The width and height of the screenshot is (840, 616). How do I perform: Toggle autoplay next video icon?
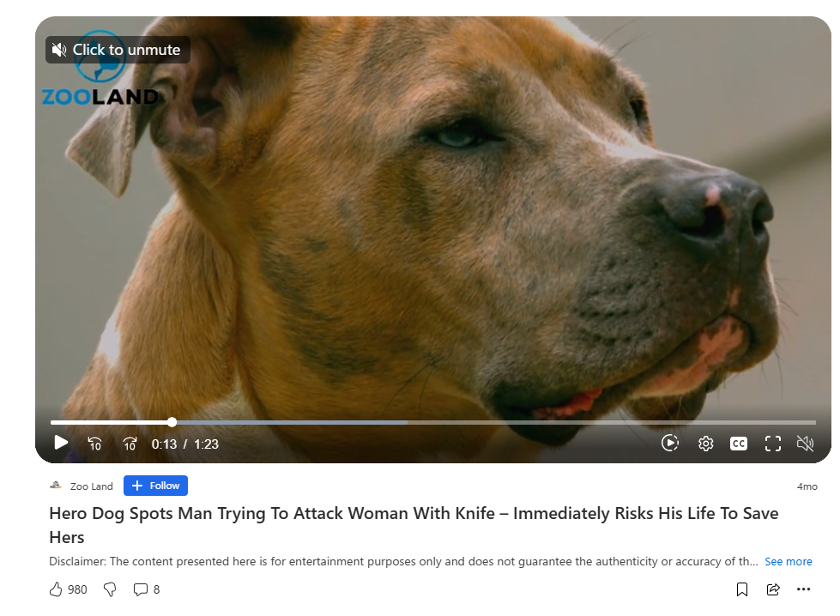point(670,443)
